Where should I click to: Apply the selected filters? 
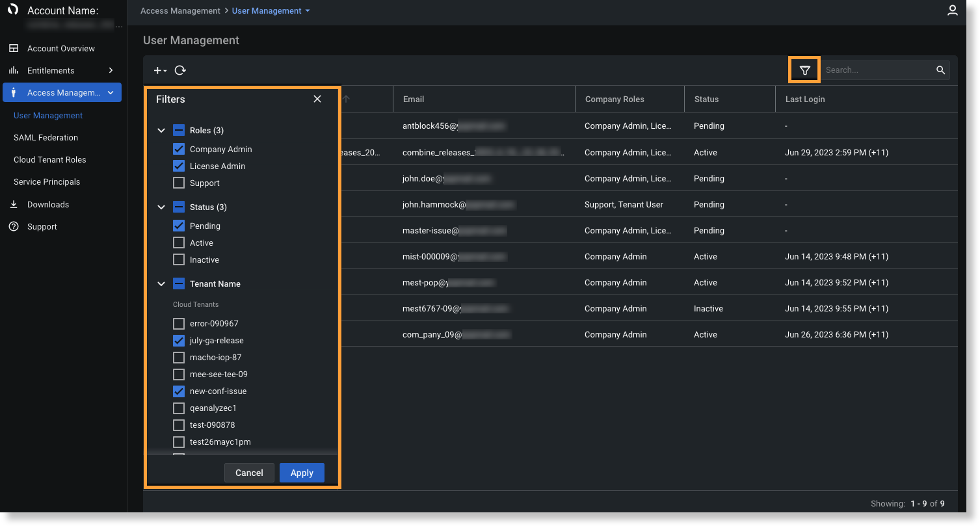pyautogui.click(x=301, y=473)
